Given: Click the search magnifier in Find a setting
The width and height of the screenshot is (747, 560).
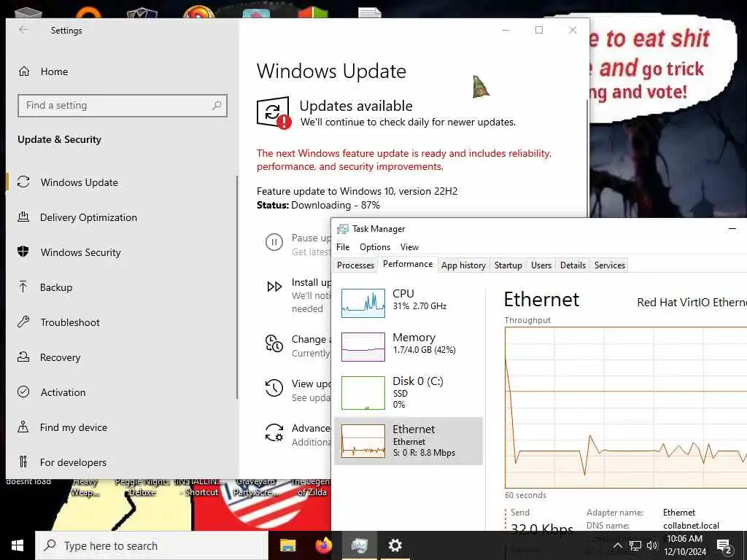Looking at the screenshot, I should click(x=217, y=105).
